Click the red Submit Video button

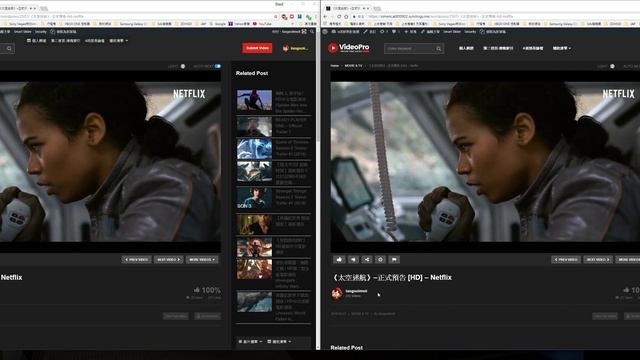[x=257, y=48]
